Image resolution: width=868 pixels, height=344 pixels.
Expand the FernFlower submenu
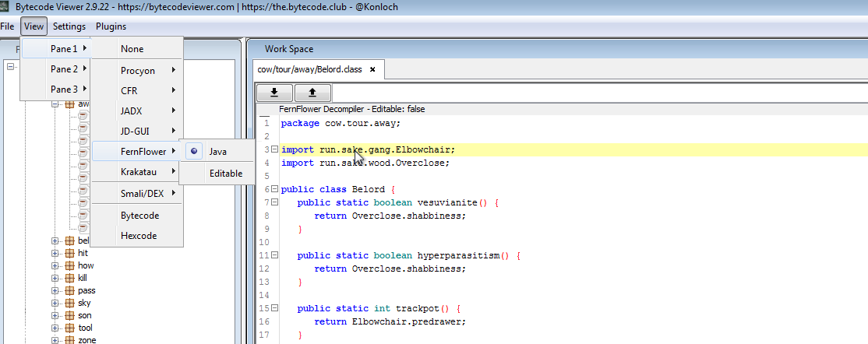(x=136, y=151)
